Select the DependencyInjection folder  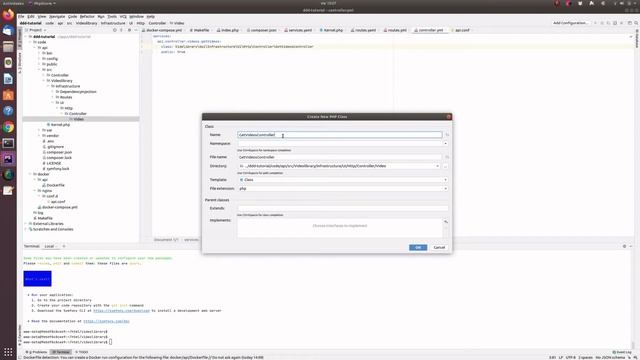(x=78, y=92)
